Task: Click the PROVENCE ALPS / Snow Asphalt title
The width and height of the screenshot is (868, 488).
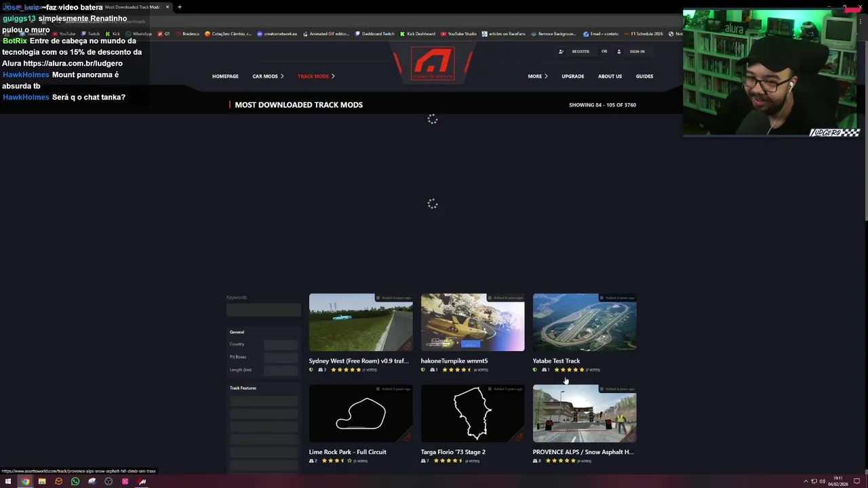Action: tap(583, 452)
